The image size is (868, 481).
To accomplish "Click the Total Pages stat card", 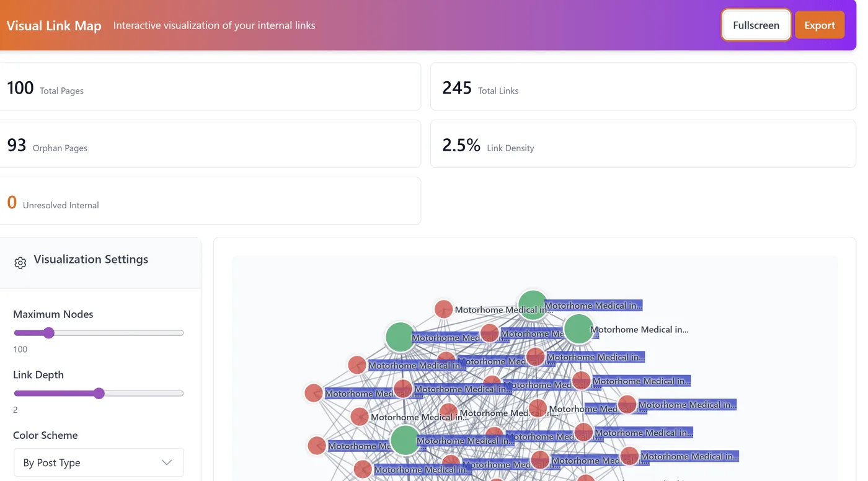I will [x=210, y=87].
